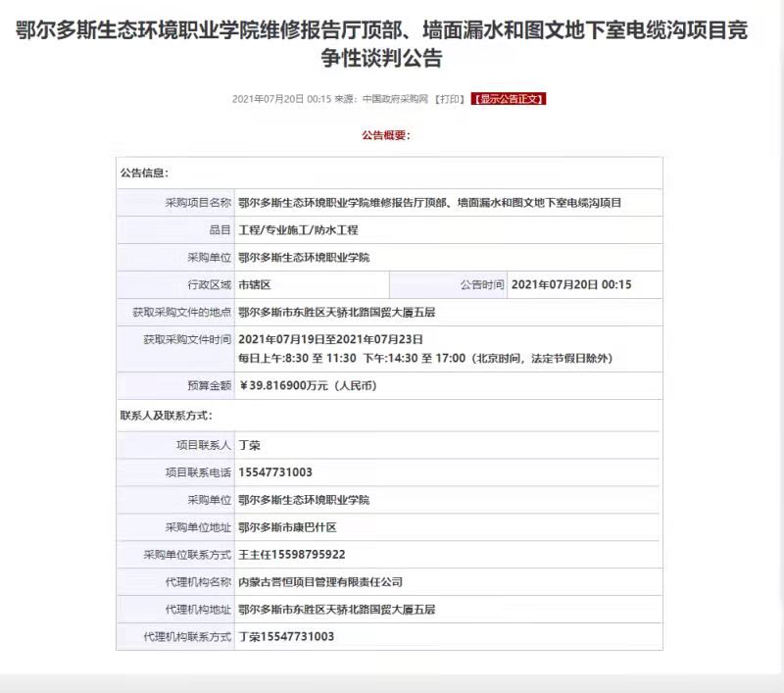
Task: Click the 市辖区 administrative region value
Action: (254, 285)
